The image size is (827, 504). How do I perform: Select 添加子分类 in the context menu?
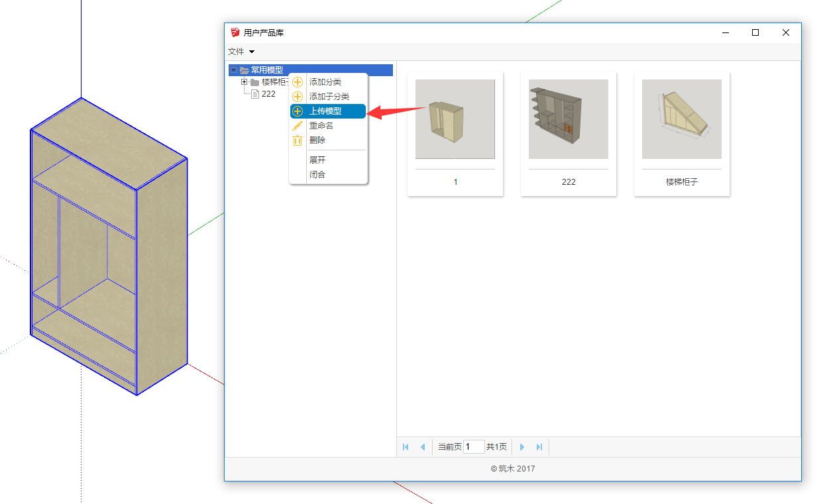(x=329, y=97)
